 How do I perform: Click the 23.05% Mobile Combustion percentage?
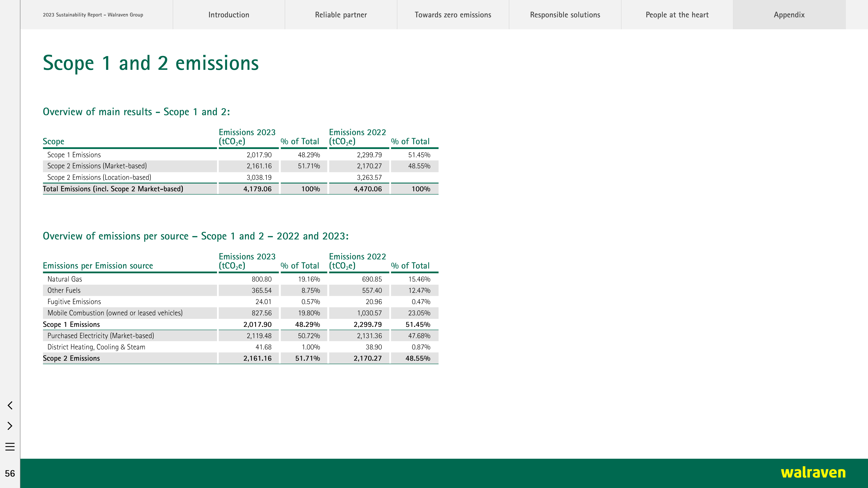click(x=419, y=313)
